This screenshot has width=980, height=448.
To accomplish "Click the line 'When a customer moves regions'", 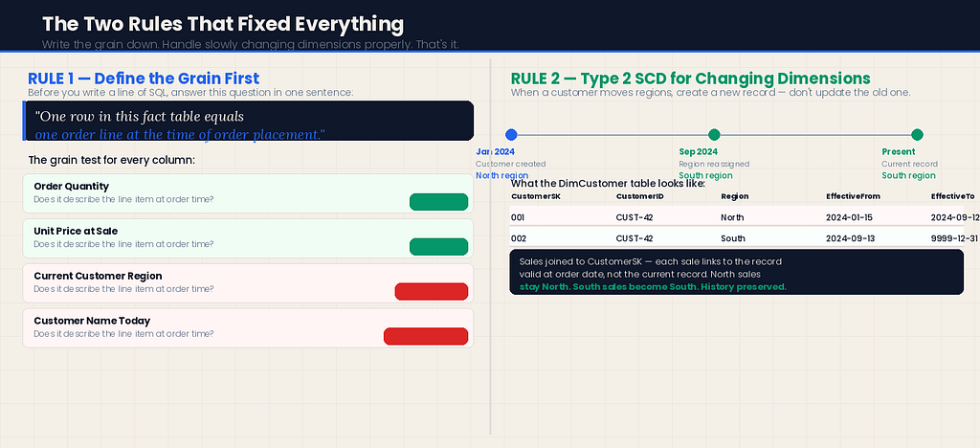I will pos(711,93).
